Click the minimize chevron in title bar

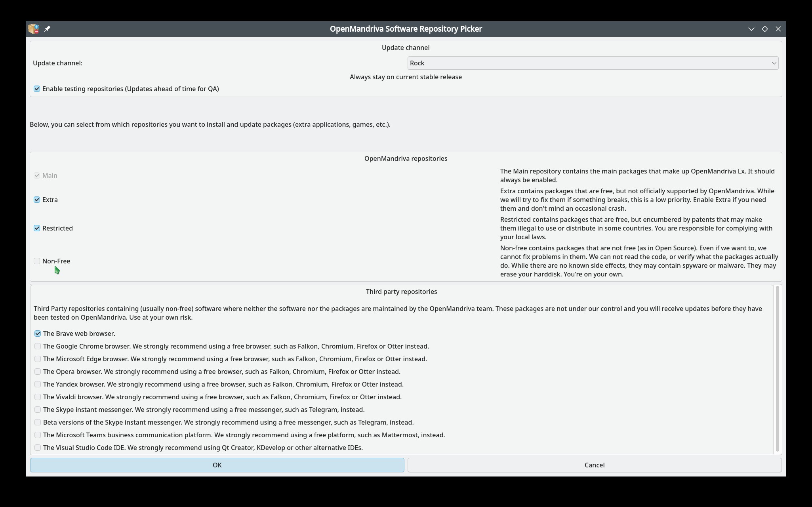tap(751, 29)
